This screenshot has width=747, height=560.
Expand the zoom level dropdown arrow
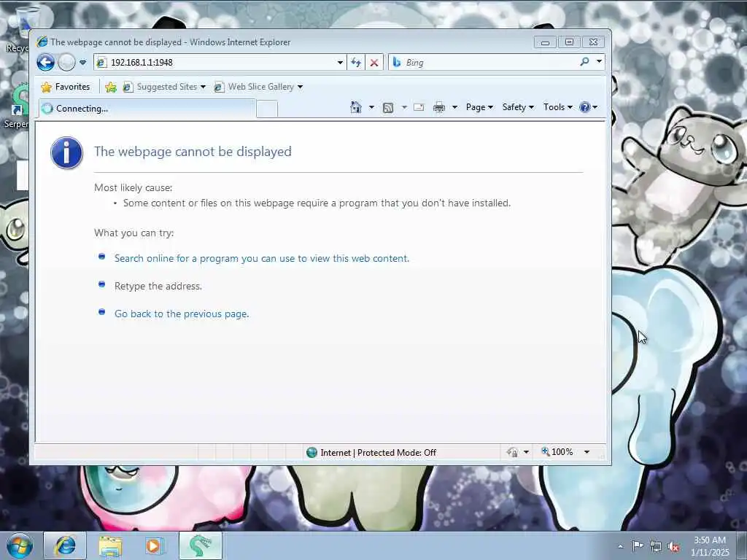(587, 452)
